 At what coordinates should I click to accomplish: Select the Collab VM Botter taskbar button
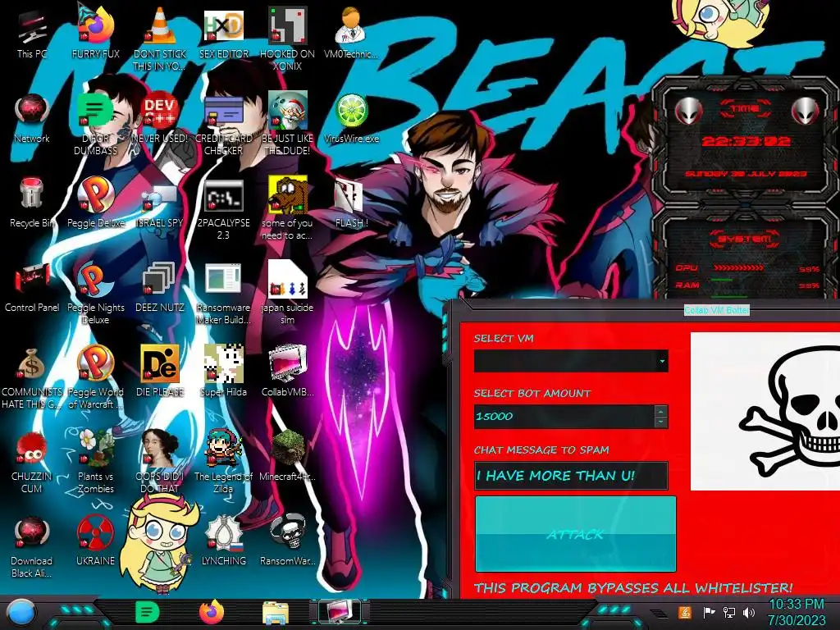coord(339,612)
